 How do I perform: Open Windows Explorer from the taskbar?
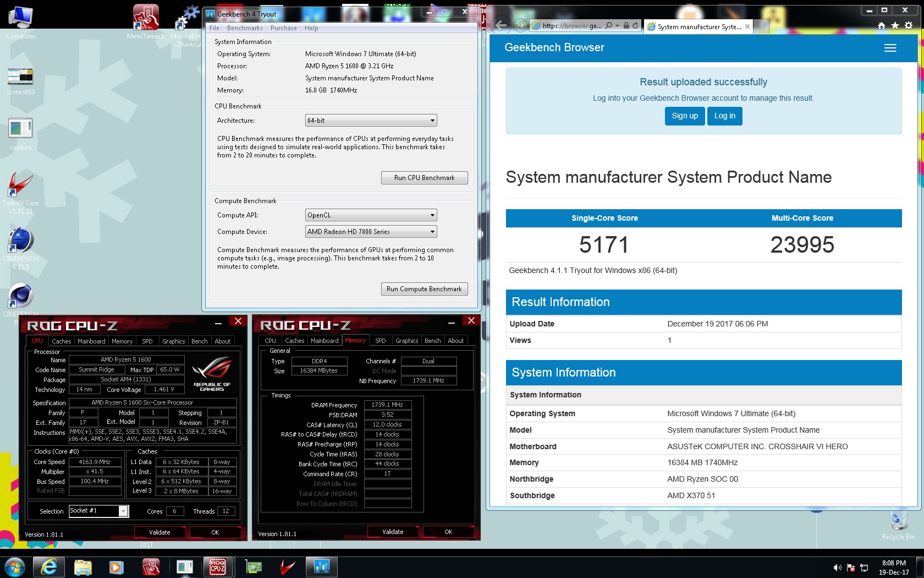[82, 566]
